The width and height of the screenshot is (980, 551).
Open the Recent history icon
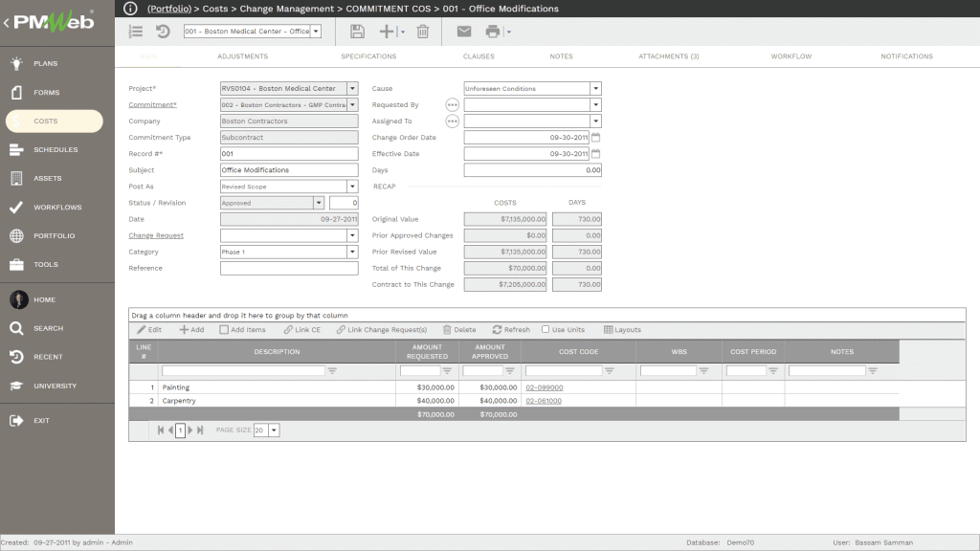[x=17, y=357]
